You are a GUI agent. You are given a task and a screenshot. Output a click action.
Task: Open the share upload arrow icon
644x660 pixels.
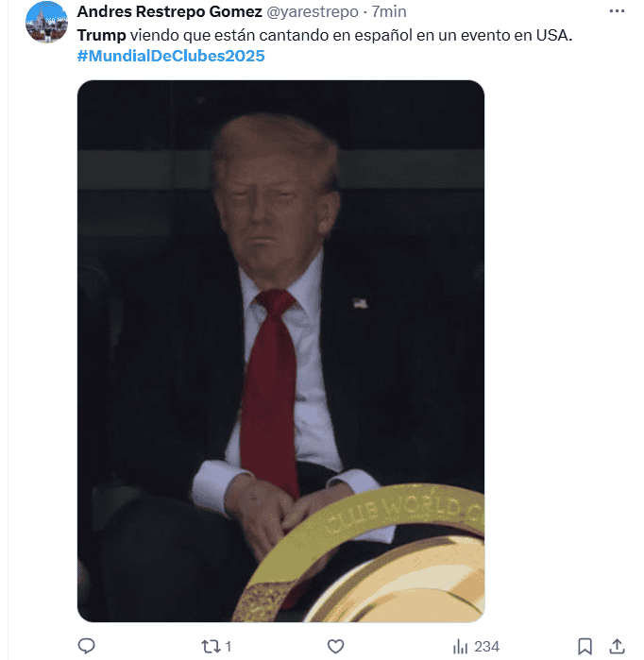(x=617, y=646)
